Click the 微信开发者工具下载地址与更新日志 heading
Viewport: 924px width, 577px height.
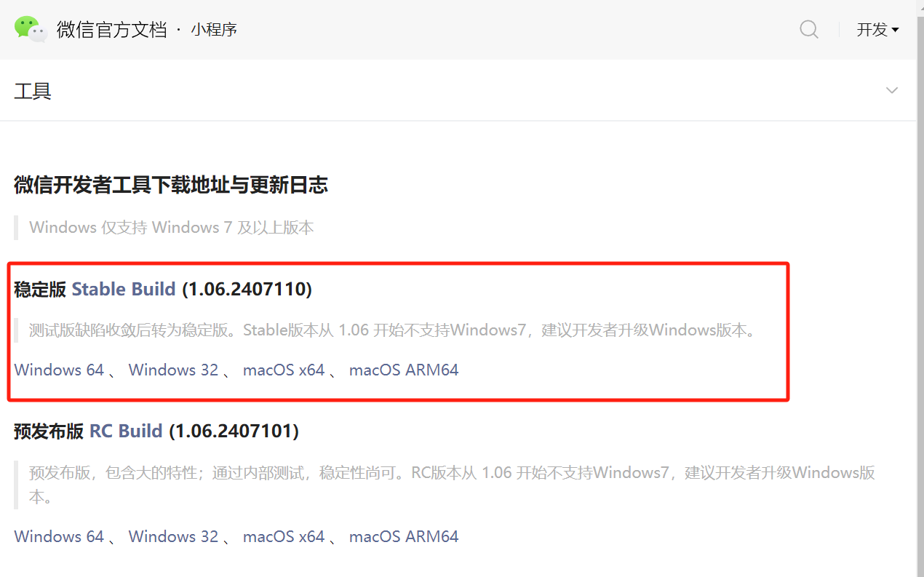[171, 185]
